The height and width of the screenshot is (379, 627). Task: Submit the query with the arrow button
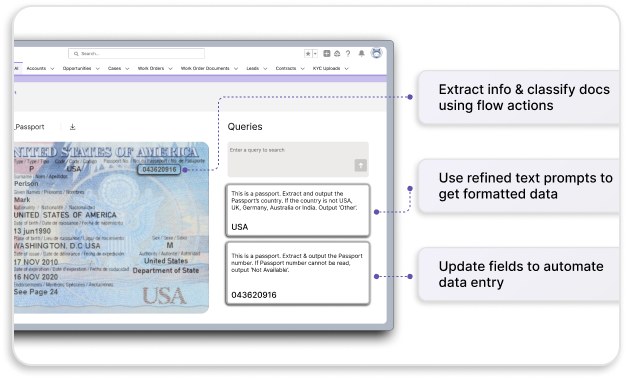(361, 165)
